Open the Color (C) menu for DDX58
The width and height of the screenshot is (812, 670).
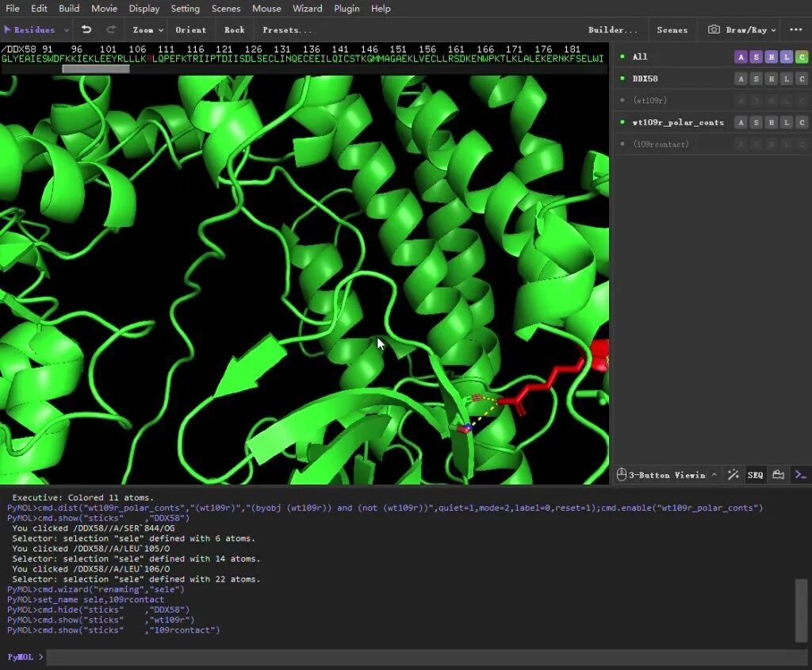(802, 78)
